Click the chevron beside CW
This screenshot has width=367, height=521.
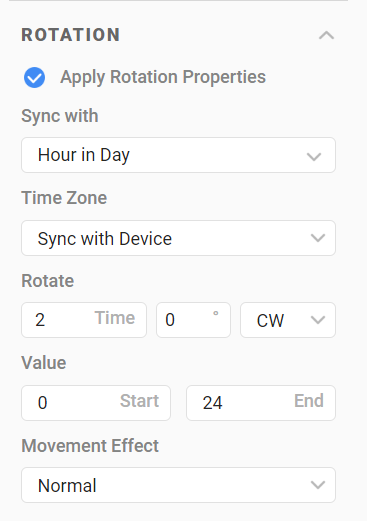click(318, 320)
